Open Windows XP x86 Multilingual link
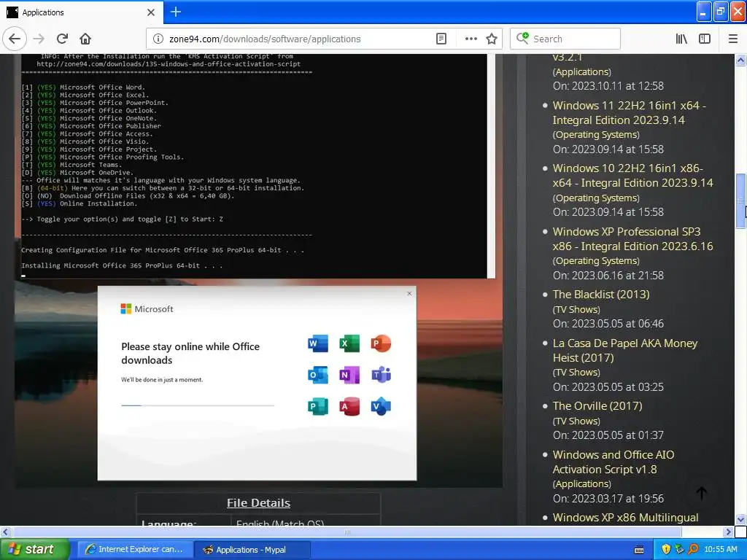This screenshot has height=560, width=747. [x=625, y=517]
